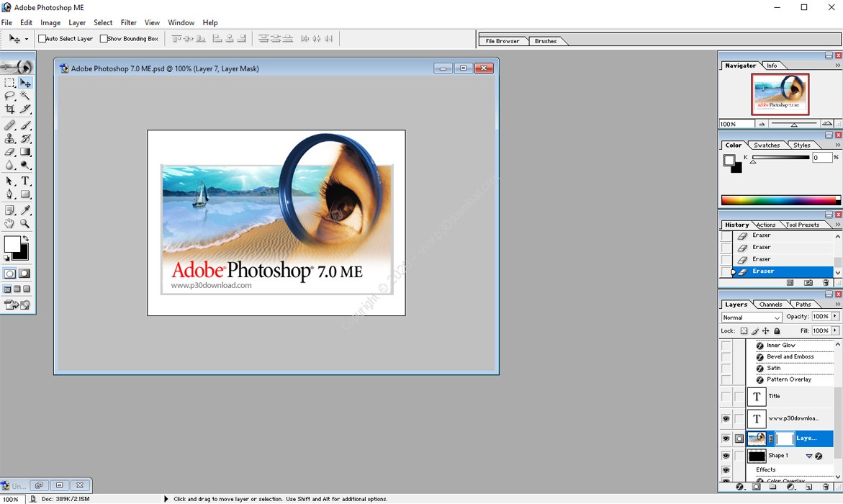Open the blend mode Normal dropdown
Image resolution: width=843 pixels, height=504 pixels.
(x=751, y=318)
